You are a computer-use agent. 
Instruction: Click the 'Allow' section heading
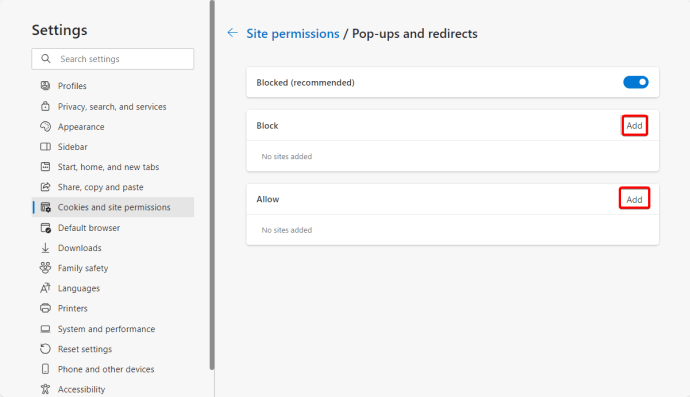pyautogui.click(x=268, y=199)
